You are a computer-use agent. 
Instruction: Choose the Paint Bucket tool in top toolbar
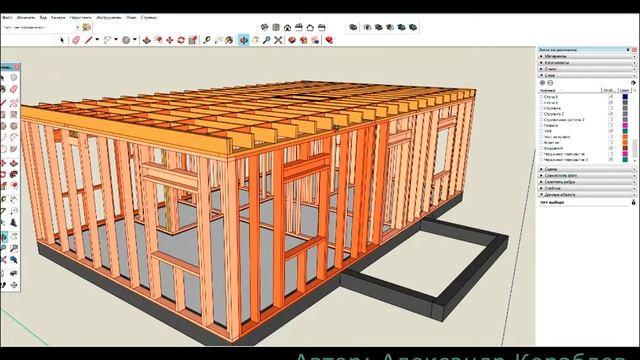pos(229,40)
